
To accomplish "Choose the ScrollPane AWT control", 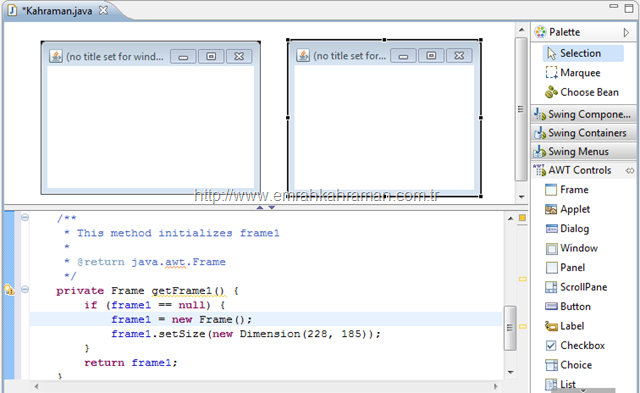I will [576, 287].
